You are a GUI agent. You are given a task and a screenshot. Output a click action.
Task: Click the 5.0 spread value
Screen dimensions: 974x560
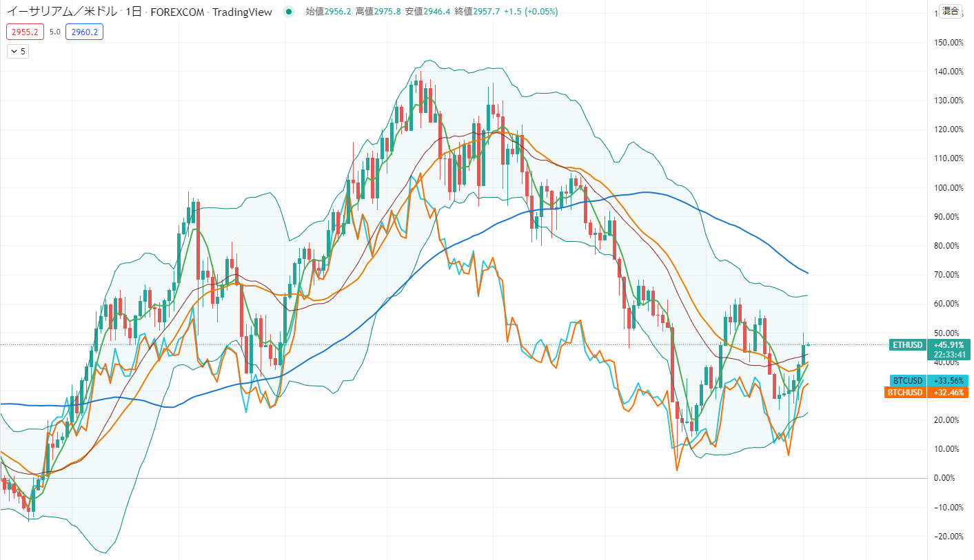point(55,32)
